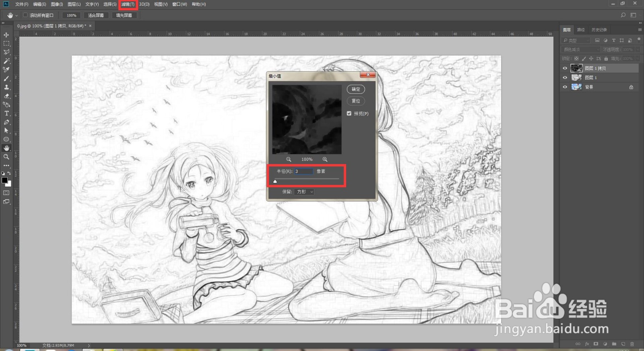Open the 颜色减淡 blend mode dropdown

point(580,49)
